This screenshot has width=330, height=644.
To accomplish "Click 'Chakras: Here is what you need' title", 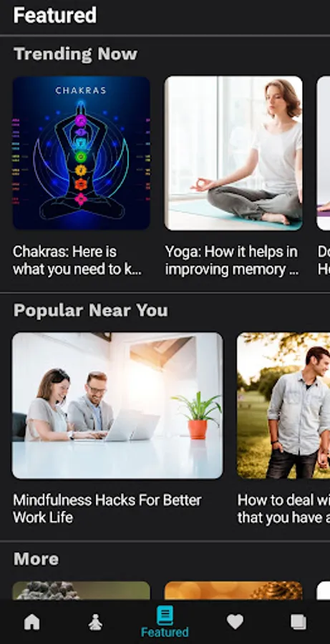I will coord(77,260).
